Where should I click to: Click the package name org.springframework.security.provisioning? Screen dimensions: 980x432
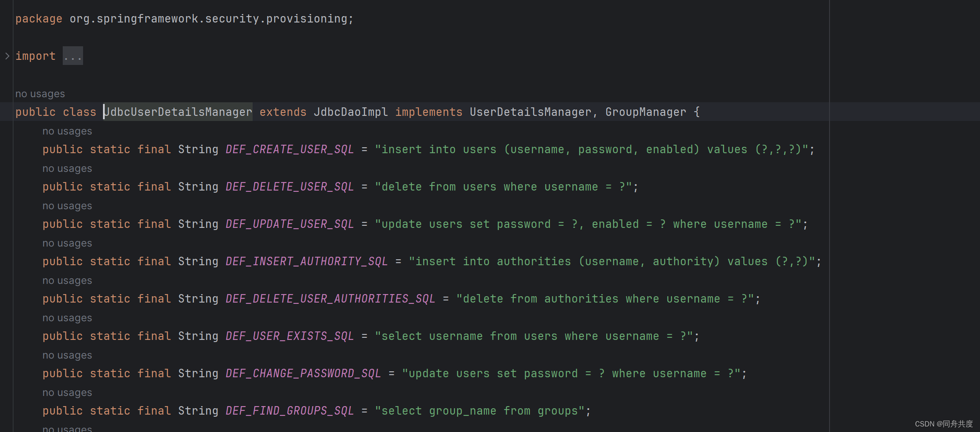coord(208,19)
